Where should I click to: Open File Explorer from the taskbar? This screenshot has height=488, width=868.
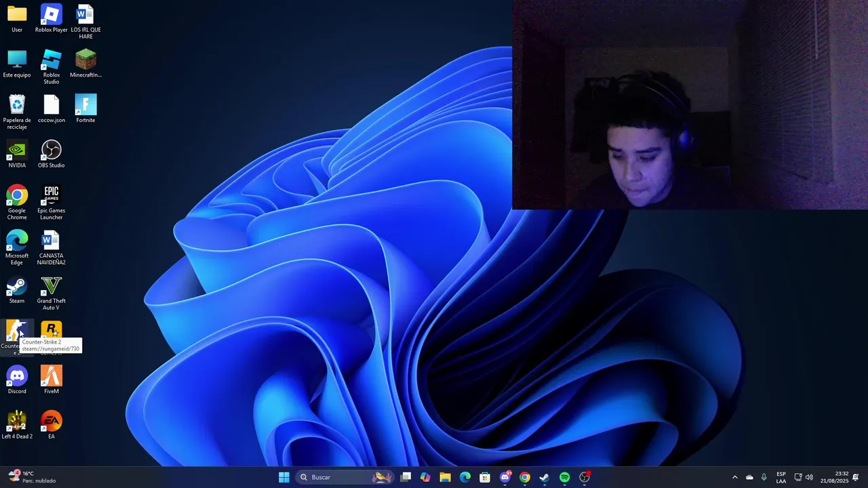pyautogui.click(x=445, y=477)
